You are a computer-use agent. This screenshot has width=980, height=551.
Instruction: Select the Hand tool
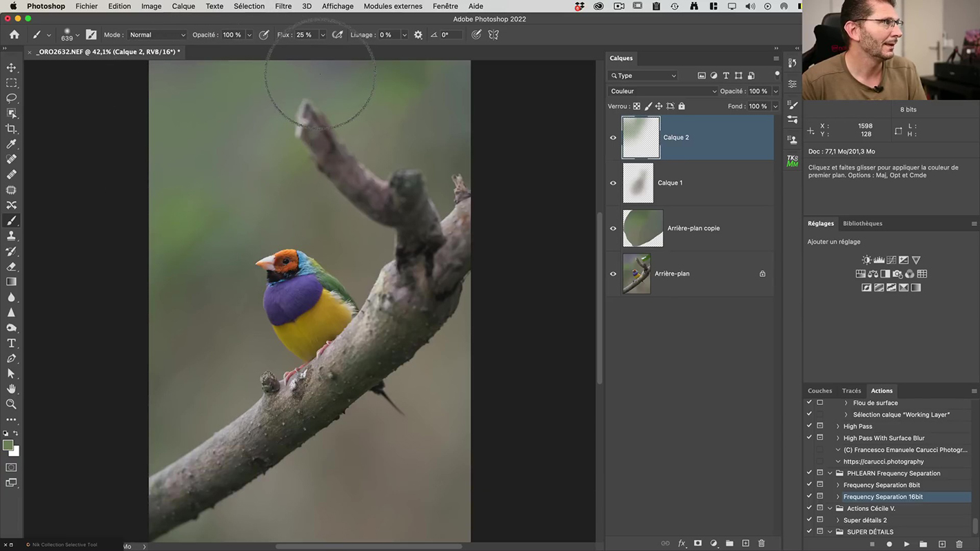pos(11,389)
